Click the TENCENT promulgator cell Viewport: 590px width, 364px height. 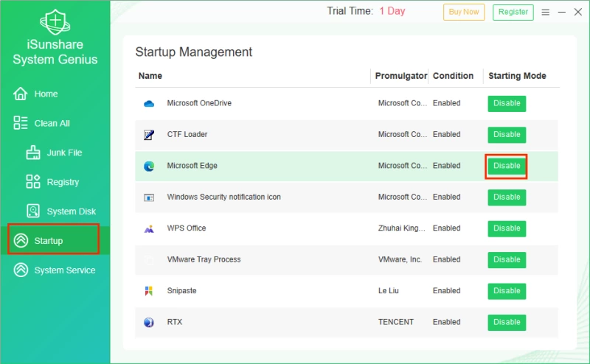click(395, 321)
